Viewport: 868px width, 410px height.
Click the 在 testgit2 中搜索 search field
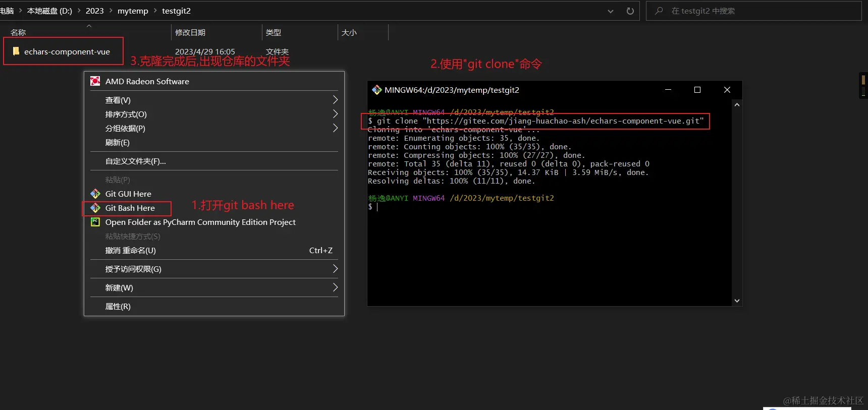pos(753,11)
